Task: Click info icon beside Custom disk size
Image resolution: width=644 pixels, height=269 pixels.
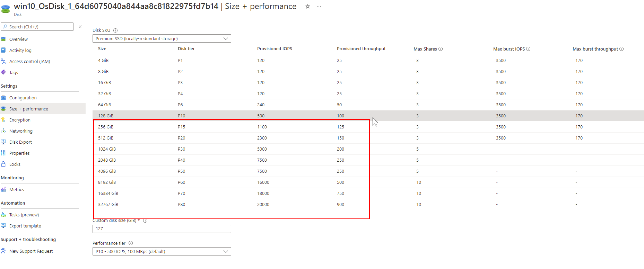Action: (x=145, y=221)
